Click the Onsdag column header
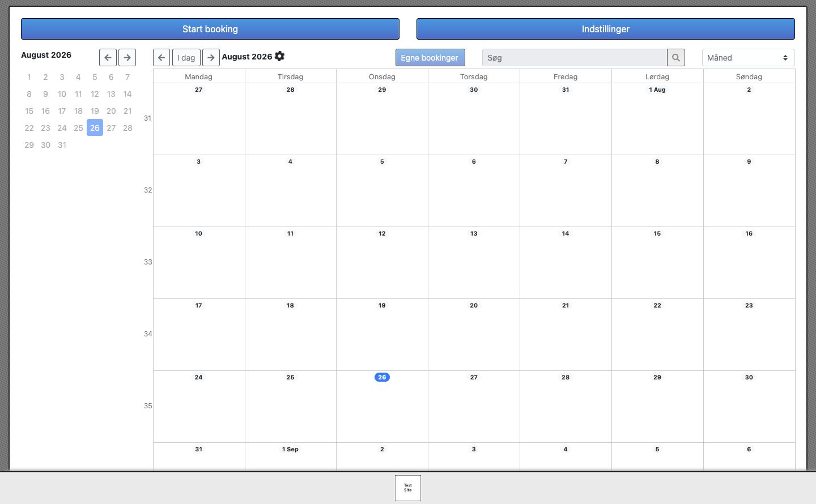The image size is (816, 504). click(x=382, y=76)
